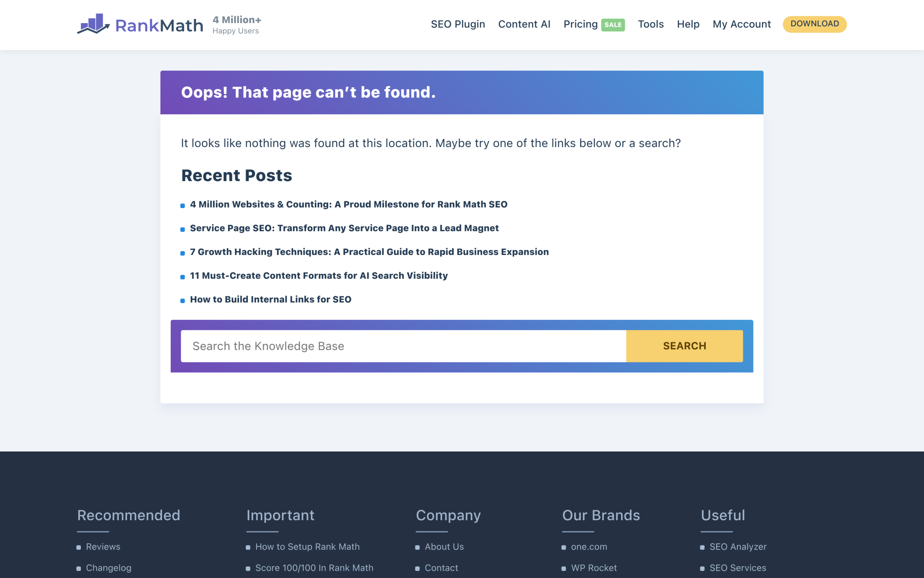Click the Recommended footer heading
Image resolution: width=924 pixels, height=578 pixels.
[x=128, y=515]
